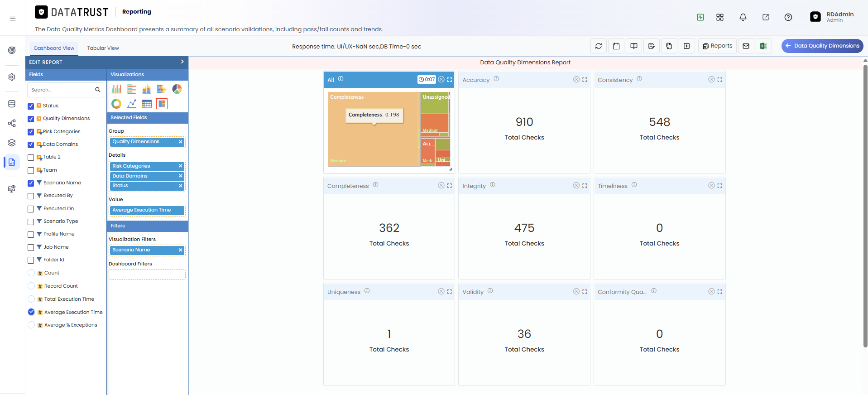Export dashboard to Excel
868x395 pixels.
(763, 46)
